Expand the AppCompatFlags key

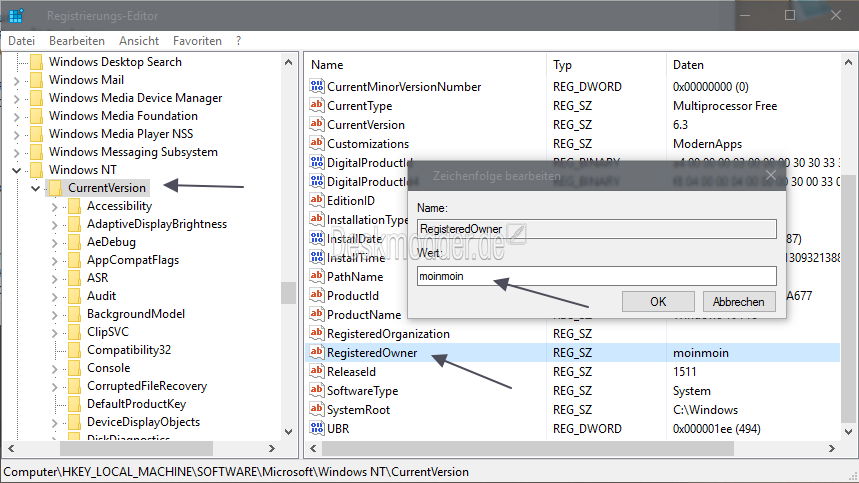click(54, 261)
